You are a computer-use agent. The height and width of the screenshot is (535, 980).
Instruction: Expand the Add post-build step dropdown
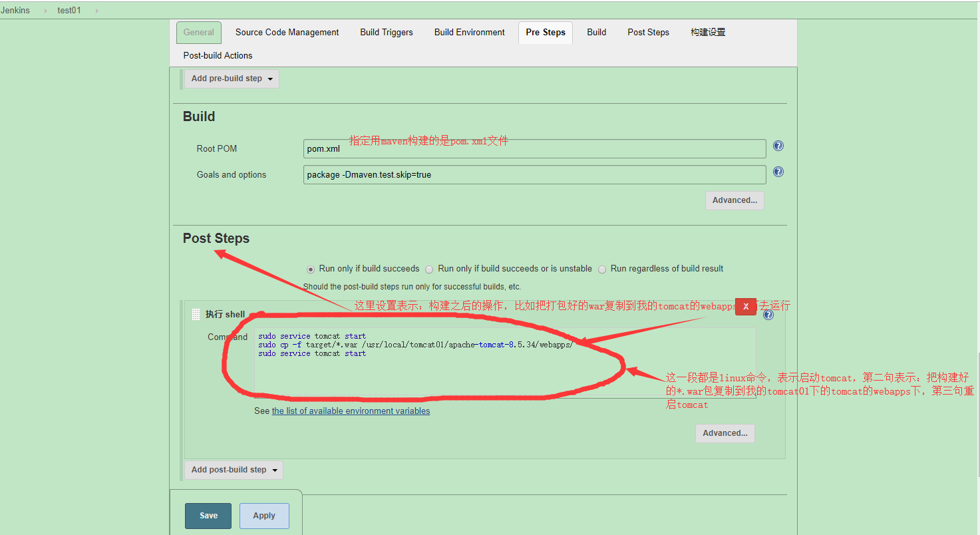point(234,470)
